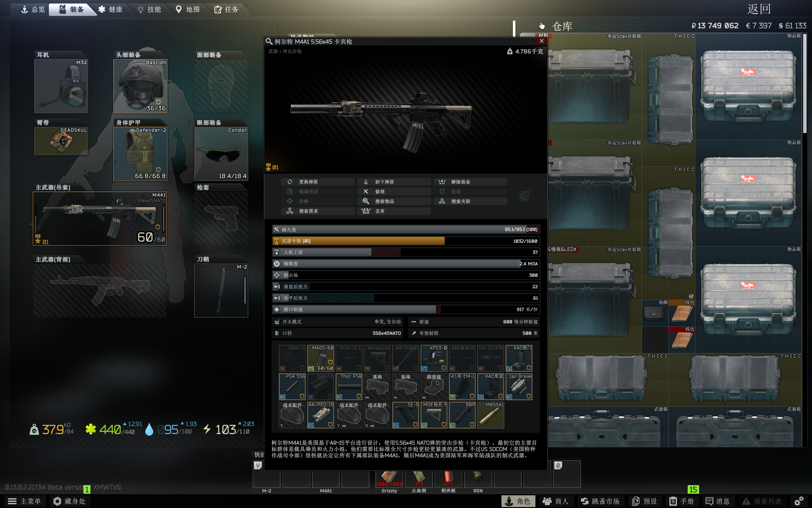The height and width of the screenshot is (508, 812).
Task: Click the XPS3-0 sight mod icon
Action: [434, 358]
